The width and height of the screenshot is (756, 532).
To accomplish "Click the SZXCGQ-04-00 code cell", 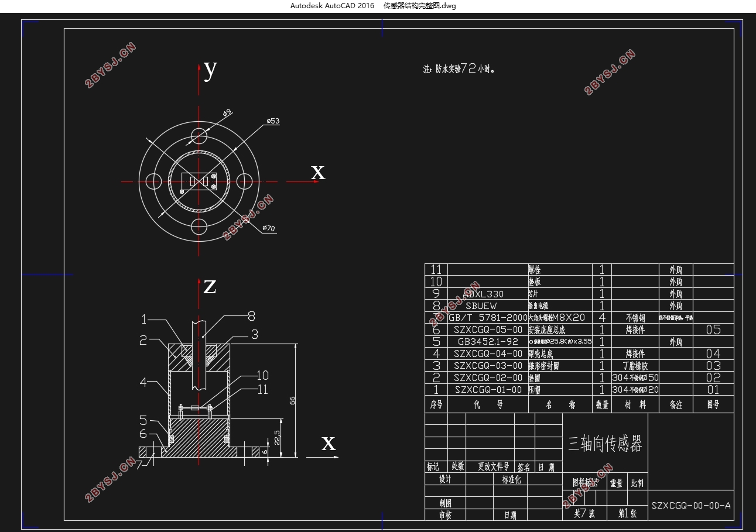I will 488,353.
